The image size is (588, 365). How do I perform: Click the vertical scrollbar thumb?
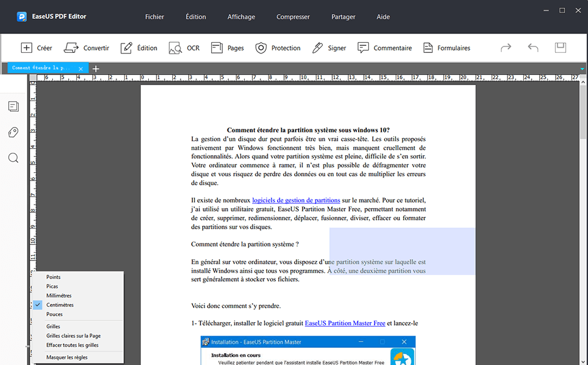pyautogui.click(x=583, y=112)
